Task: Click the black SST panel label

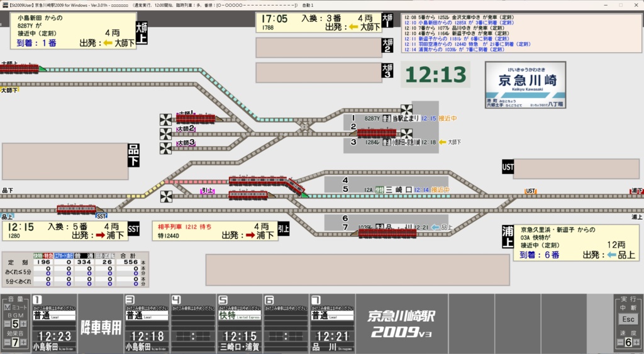Action: click(133, 229)
